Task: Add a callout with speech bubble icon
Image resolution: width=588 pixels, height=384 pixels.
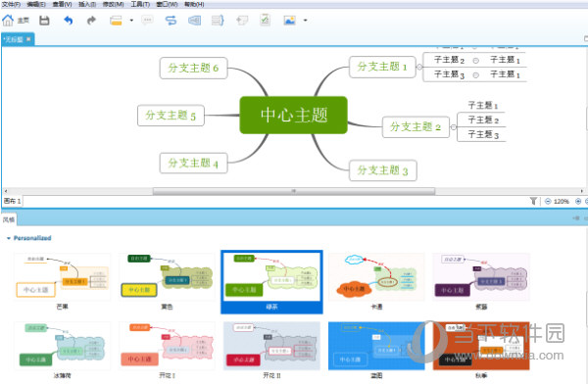Action: pos(147,21)
